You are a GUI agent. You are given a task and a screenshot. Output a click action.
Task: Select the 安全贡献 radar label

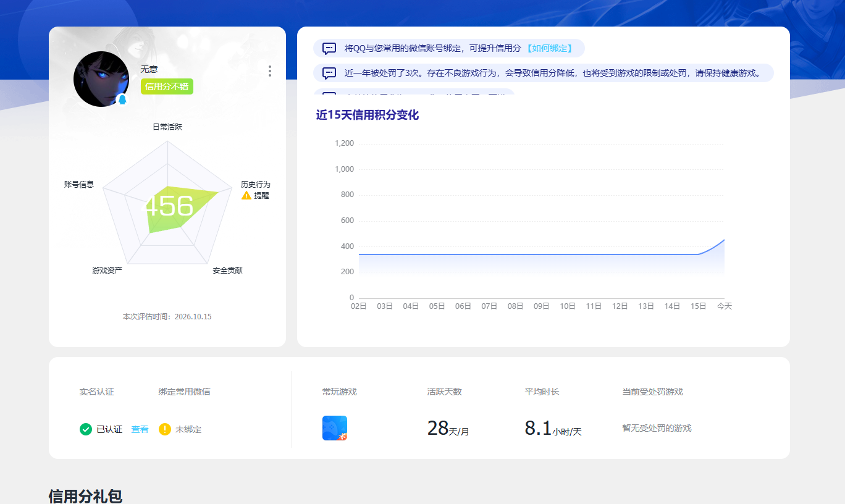tap(227, 271)
